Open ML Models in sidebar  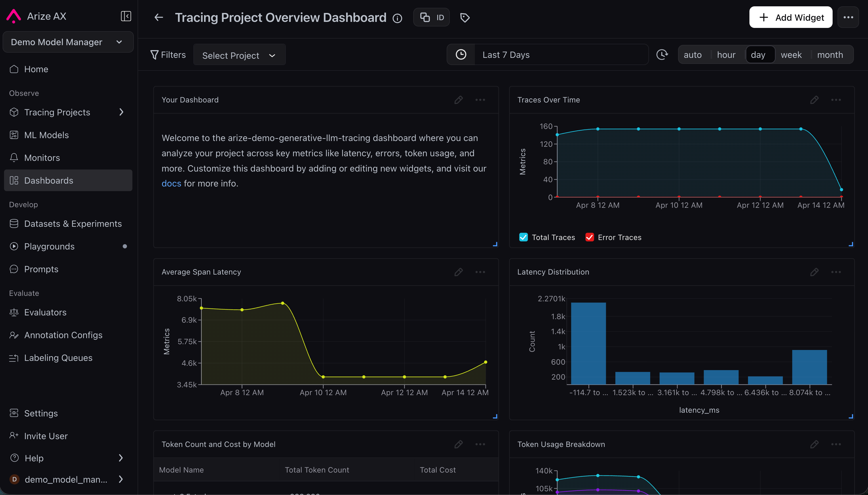(x=68, y=135)
